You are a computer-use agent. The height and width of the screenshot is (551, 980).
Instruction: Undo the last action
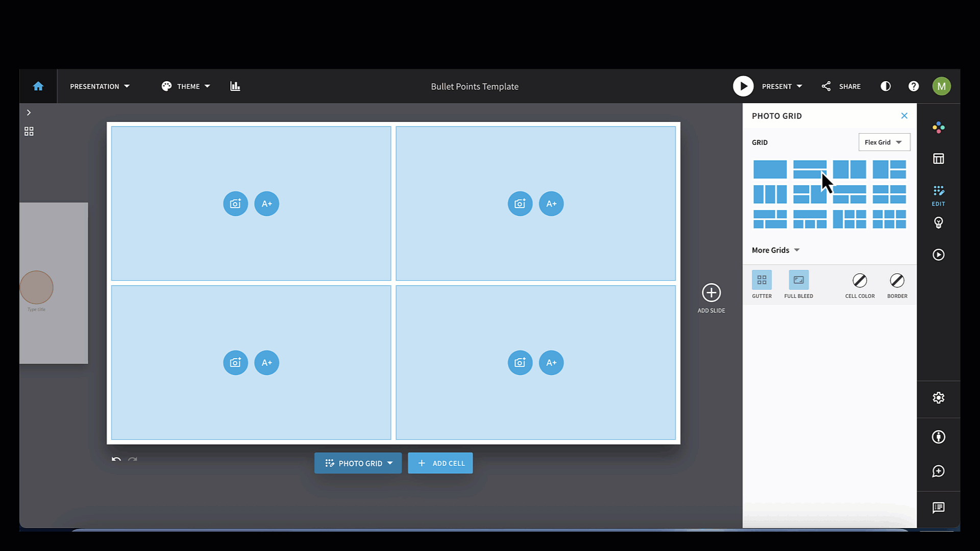pyautogui.click(x=116, y=460)
